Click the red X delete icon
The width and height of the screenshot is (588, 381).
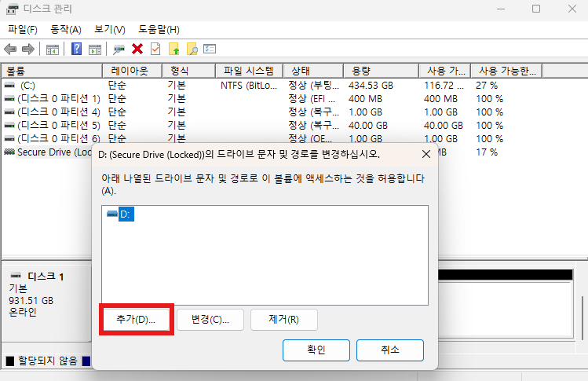pyautogui.click(x=137, y=49)
